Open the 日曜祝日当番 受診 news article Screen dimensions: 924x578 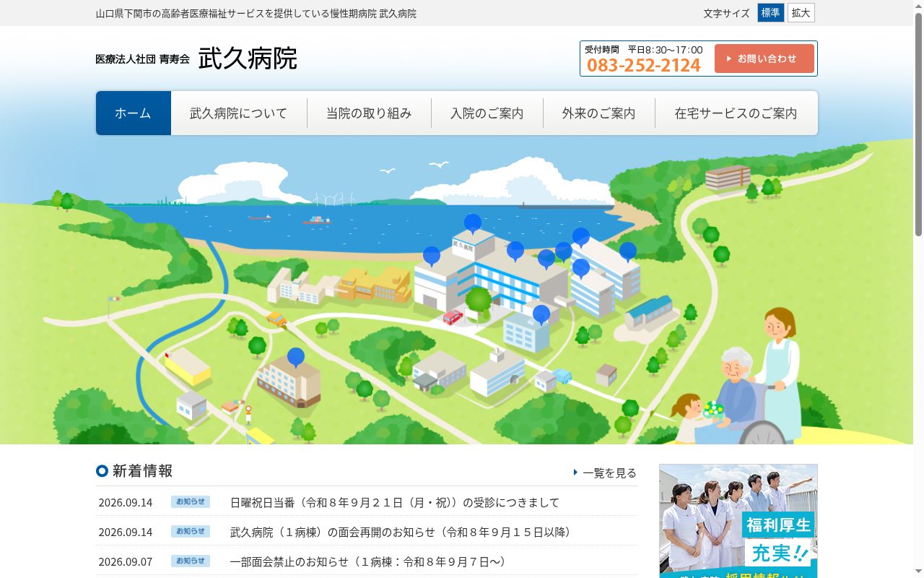[395, 502]
